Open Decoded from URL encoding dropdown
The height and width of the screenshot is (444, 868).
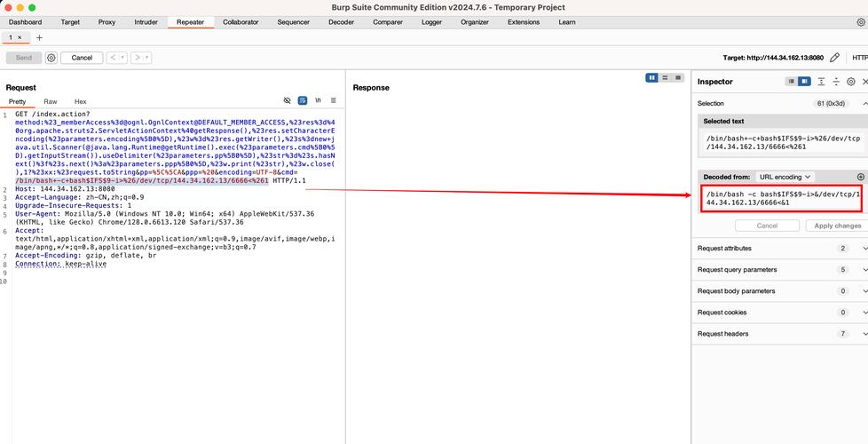(785, 177)
